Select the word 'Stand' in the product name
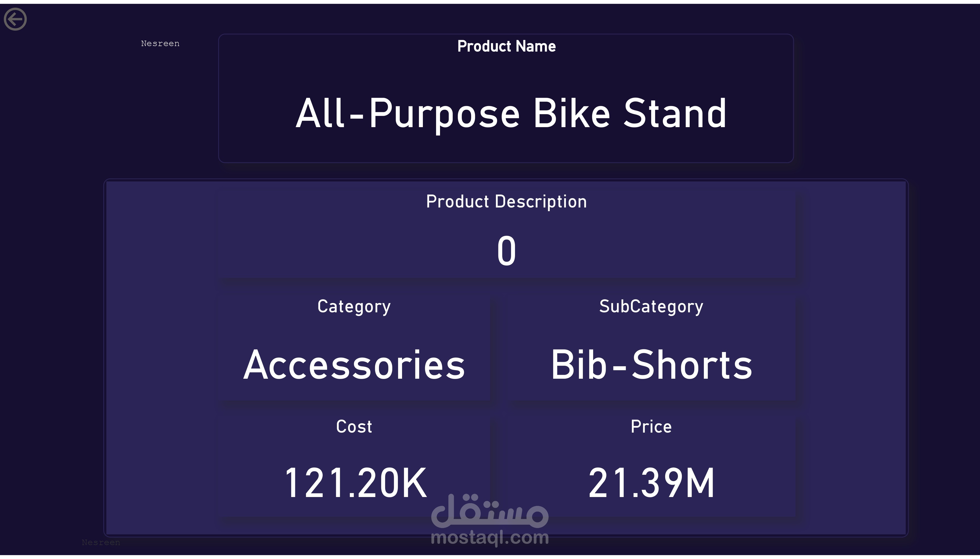This screenshot has width=980, height=559. point(675,113)
